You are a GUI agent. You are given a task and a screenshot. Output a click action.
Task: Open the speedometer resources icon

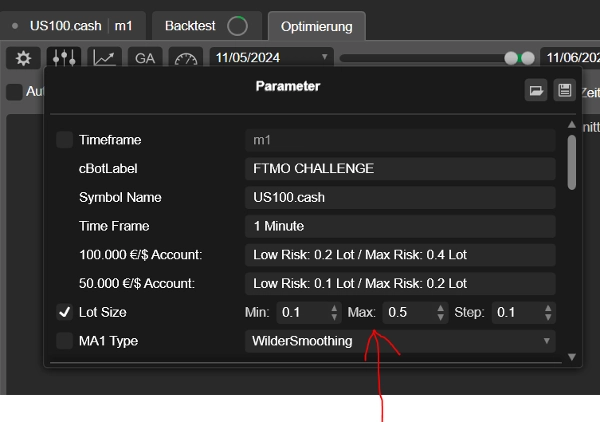coord(186,57)
